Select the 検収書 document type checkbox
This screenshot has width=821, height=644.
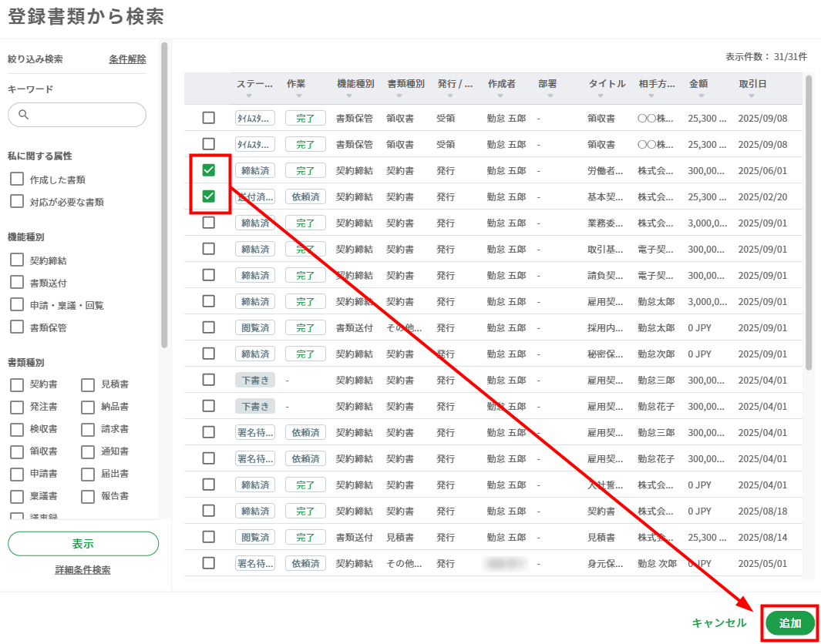tap(17, 430)
